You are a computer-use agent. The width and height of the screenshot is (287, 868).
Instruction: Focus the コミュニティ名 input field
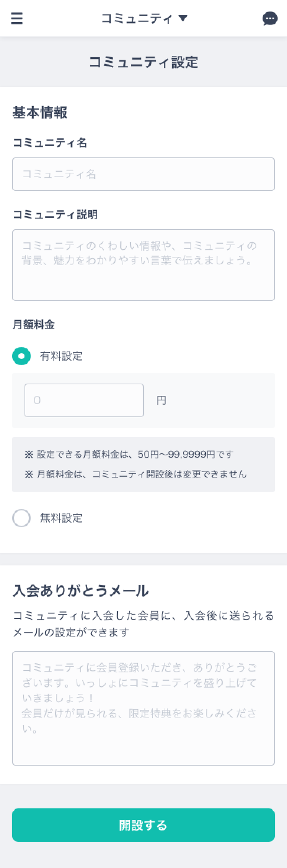pos(143,174)
